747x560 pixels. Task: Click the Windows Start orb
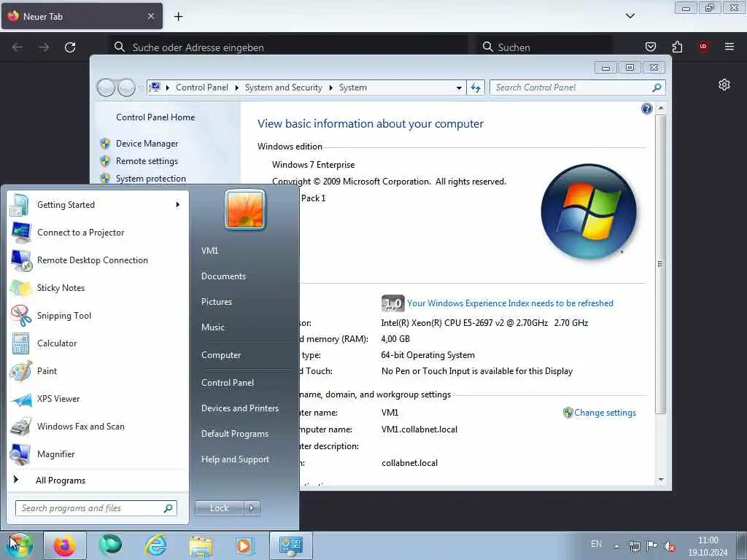coord(20,545)
